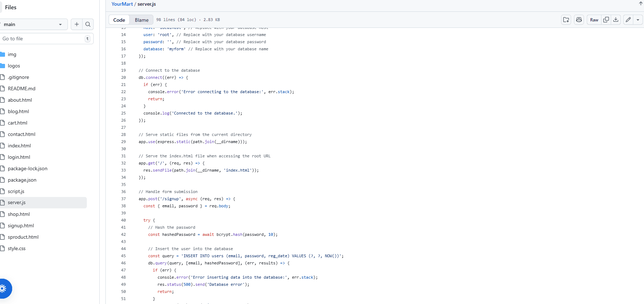Click the scroll to top arrow icon
Viewport: 644px width, 304px height.
coord(641,4)
